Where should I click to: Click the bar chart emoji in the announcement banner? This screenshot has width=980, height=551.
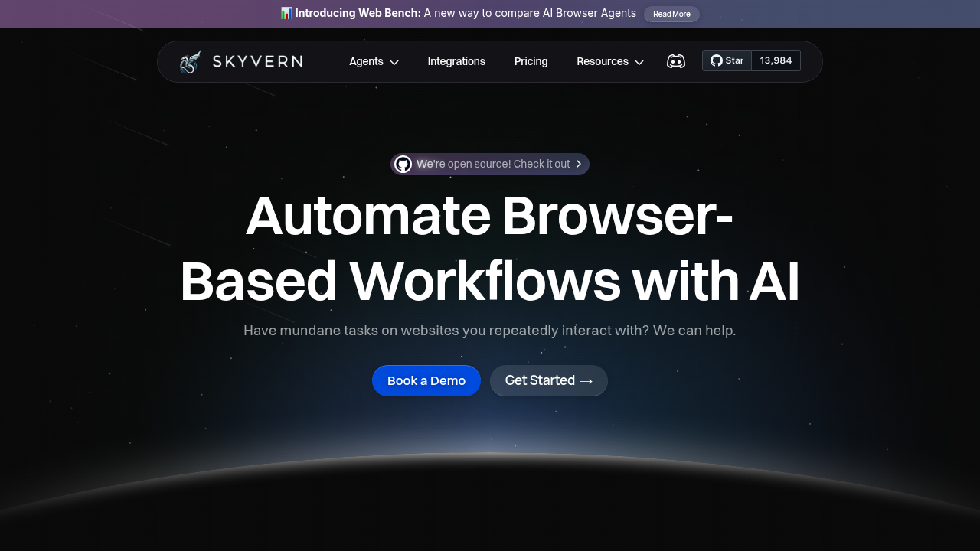pos(286,13)
